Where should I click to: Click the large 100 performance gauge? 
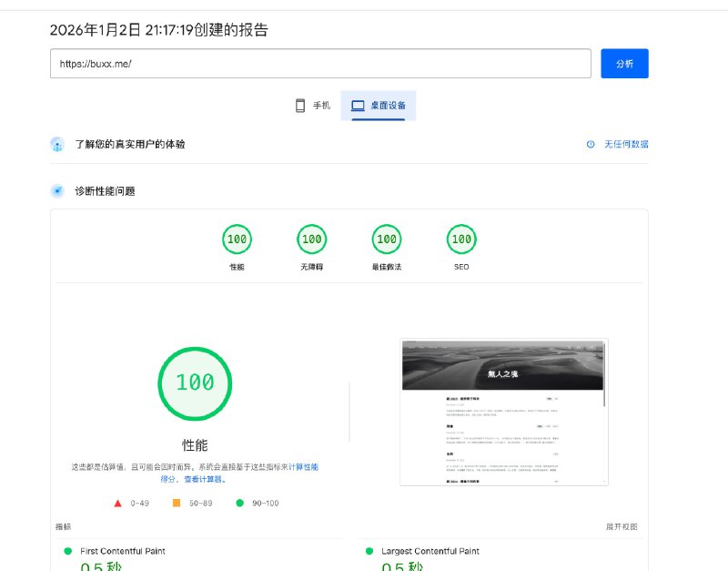195,382
